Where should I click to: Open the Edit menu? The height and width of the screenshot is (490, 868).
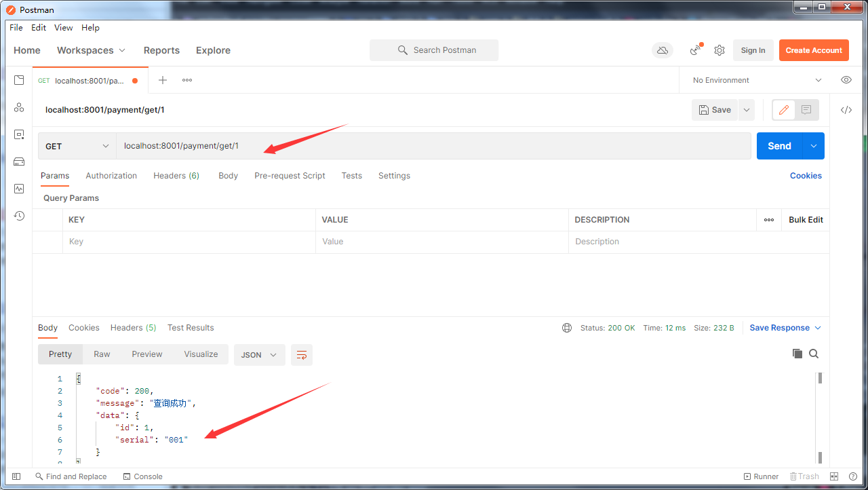pos(39,28)
